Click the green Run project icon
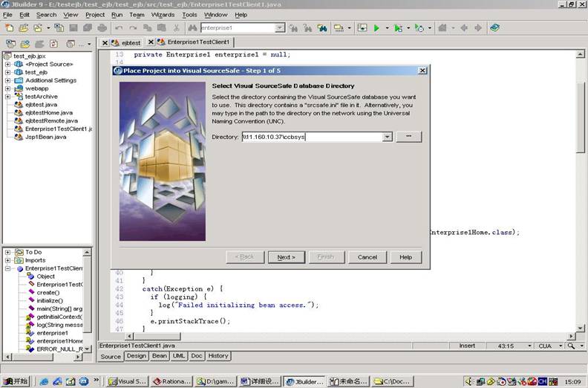The image size is (588, 388). 376,28
